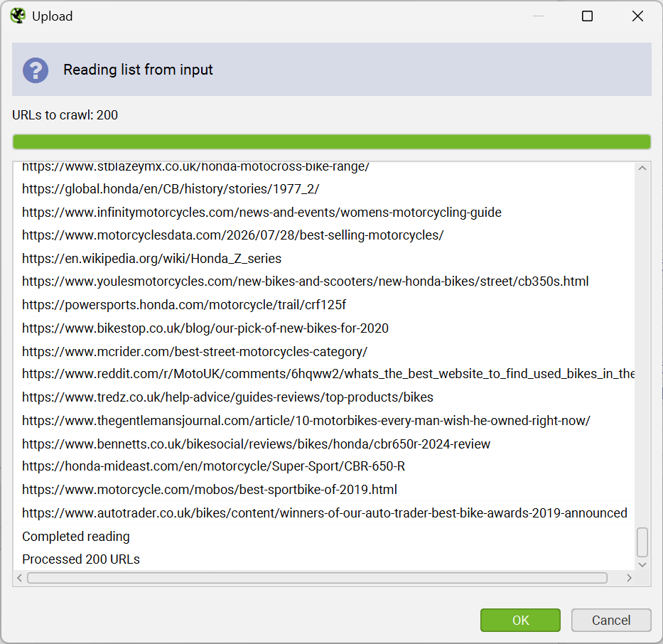Click the horizontal scroll right arrow
Screen dimensions: 663x644
click(x=629, y=578)
